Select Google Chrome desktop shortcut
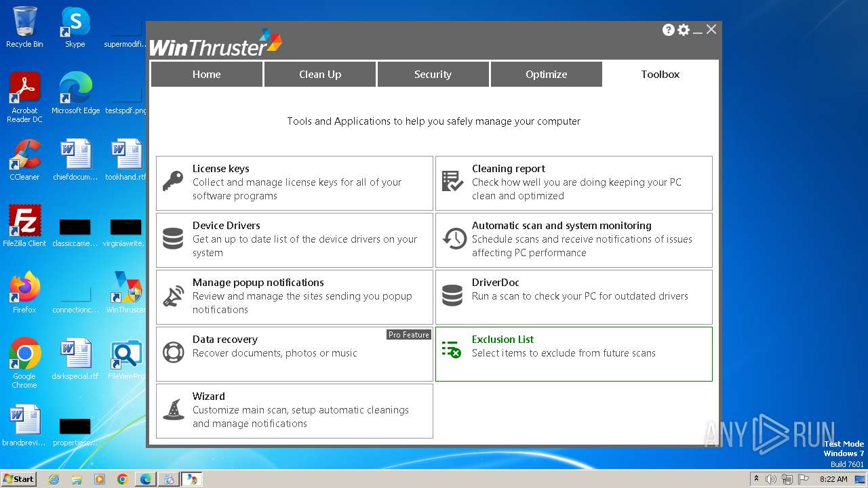This screenshot has height=488, width=868. point(24,363)
